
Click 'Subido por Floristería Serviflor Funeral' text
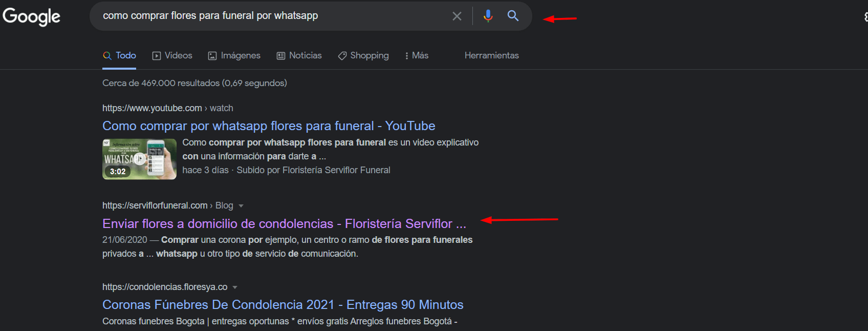click(313, 170)
